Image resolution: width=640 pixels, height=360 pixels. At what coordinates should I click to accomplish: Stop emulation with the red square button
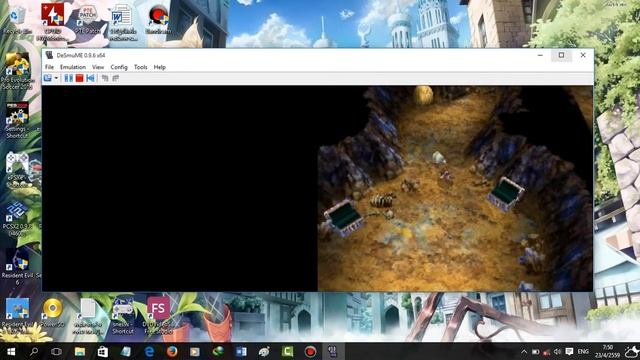[x=79, y=78]
